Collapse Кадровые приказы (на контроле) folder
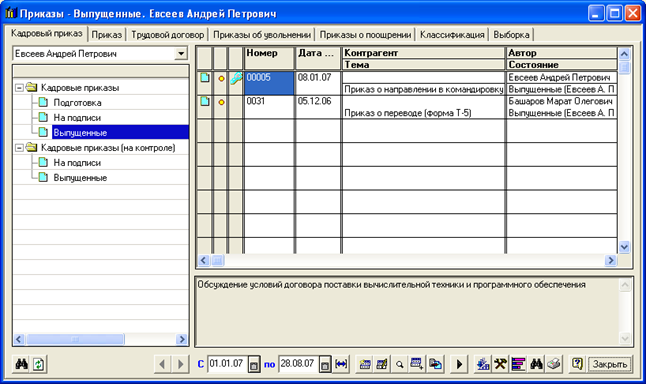This screenshot has height=384, width=646. tap(19, 148)
